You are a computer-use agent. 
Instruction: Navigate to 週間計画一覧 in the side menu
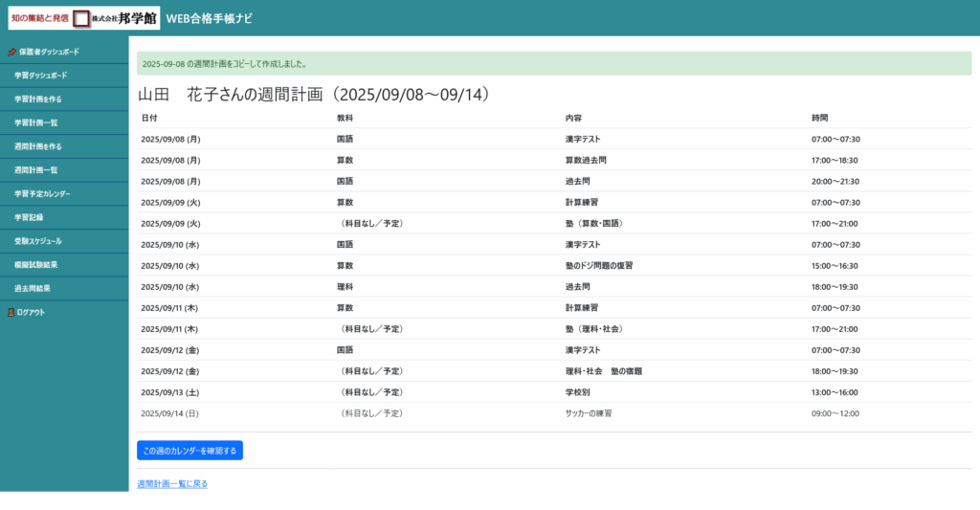point(35,170)
